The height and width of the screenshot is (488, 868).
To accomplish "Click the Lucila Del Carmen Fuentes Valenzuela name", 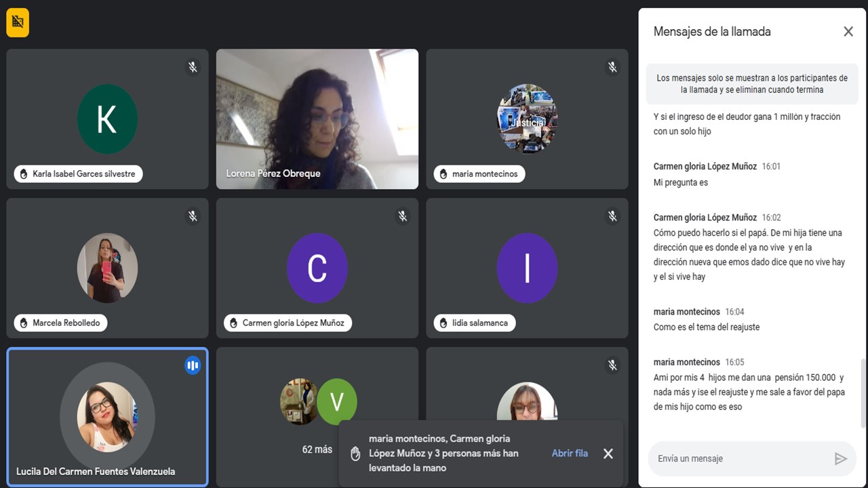I will 96,471.
